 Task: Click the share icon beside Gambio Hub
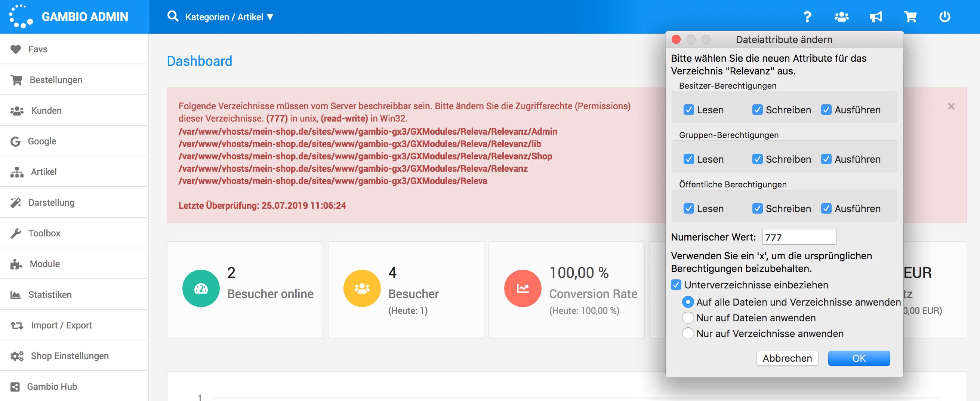[x=15, y=387]
